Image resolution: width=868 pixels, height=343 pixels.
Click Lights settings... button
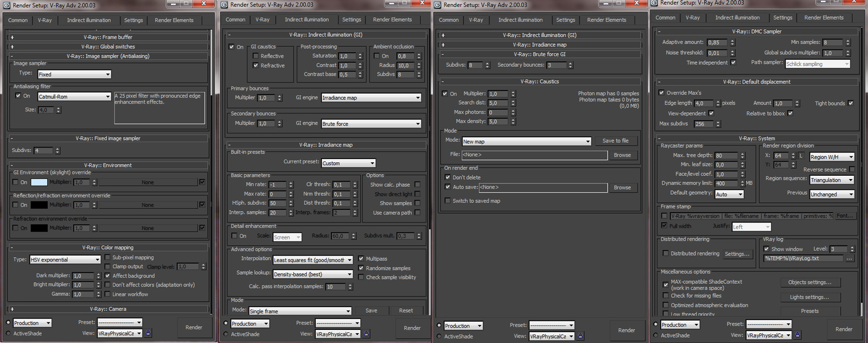pos(809,297)
